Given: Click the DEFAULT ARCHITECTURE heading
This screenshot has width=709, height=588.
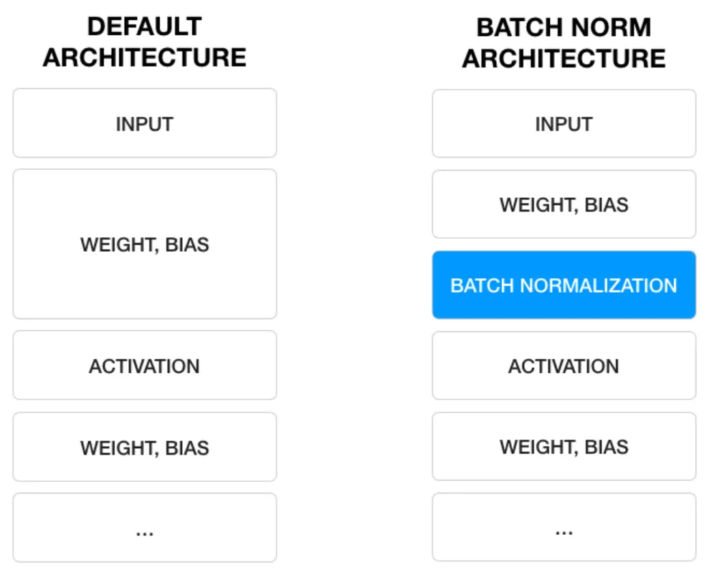Looking at the screenshot, I should coord(145,42).
